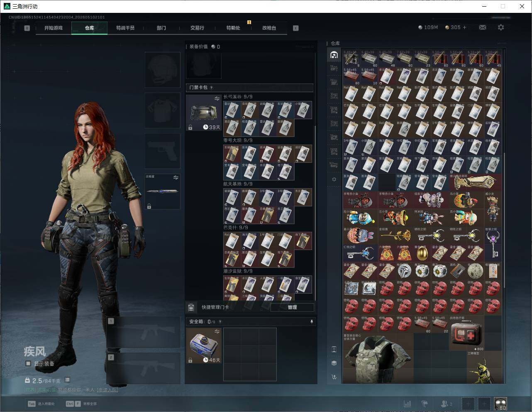Swap the melee weapon slot
532x412 pixels.
(x=176, y=177)
